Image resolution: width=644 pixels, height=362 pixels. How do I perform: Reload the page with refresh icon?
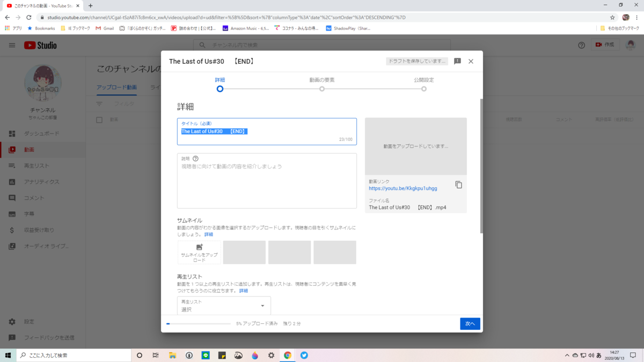click(28, 17)
